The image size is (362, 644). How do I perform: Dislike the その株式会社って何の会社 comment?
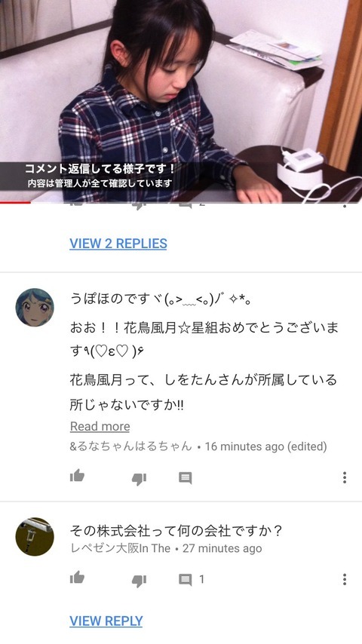point(139,581)
